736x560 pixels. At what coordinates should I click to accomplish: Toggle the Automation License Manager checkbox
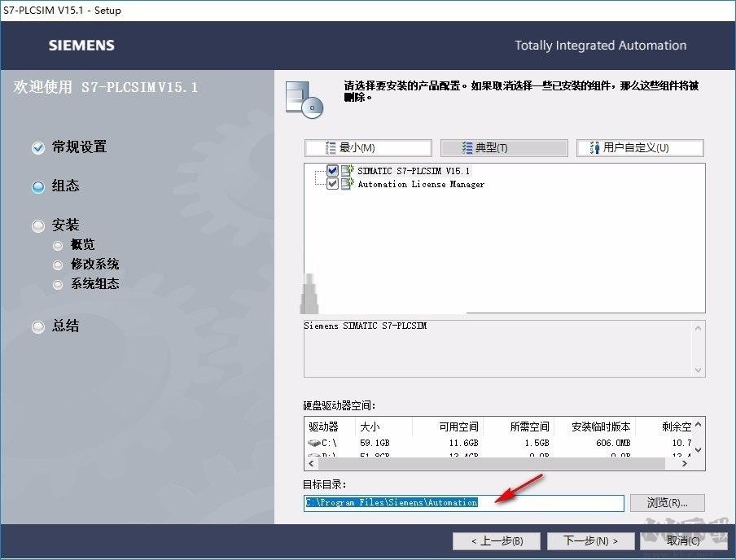(332, 183)
